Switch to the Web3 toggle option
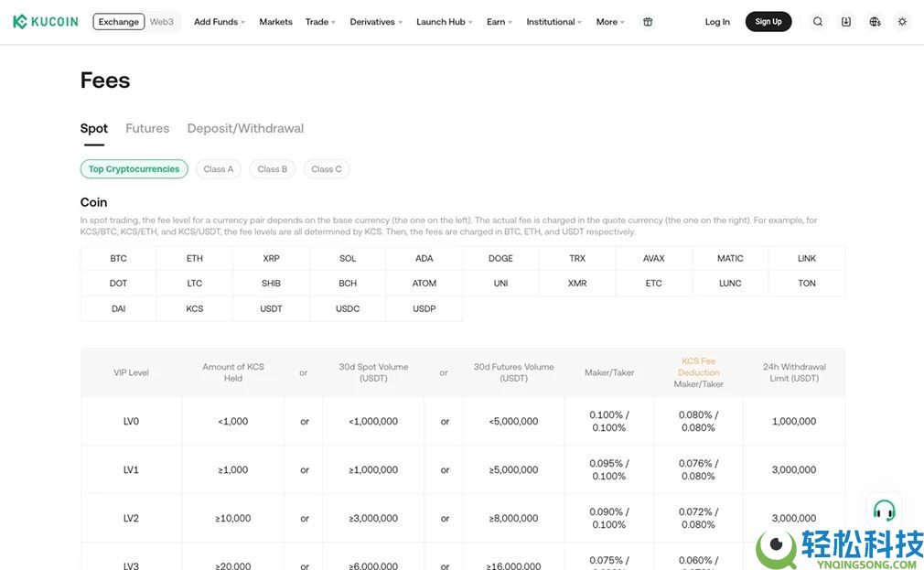This screenshot has height=570, width=924. click(162, 22)
